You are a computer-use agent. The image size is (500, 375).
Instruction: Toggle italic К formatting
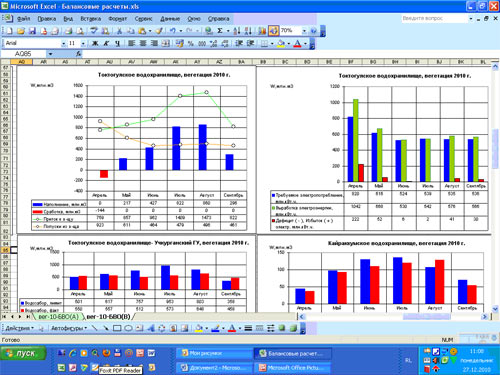coord(106,43)
